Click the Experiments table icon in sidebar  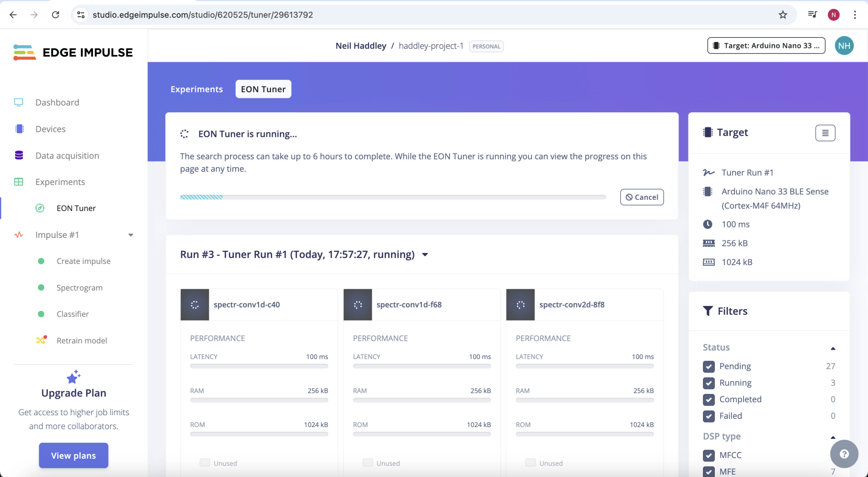coord(19,182)
